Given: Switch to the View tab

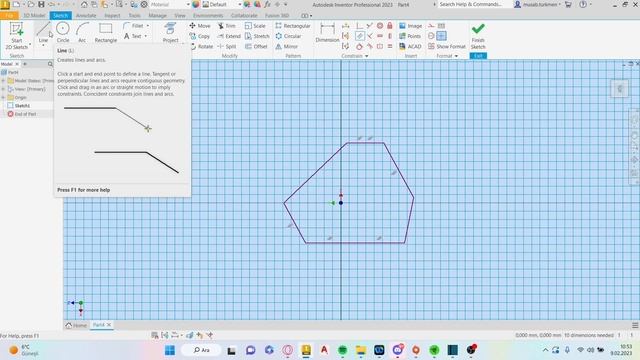Looking at the screenshot, I should 180,16.
